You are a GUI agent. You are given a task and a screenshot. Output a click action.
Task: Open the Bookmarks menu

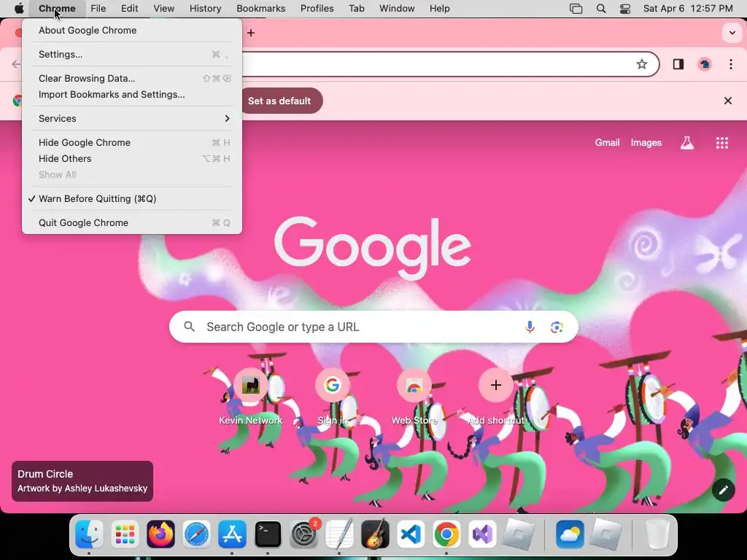260,9
